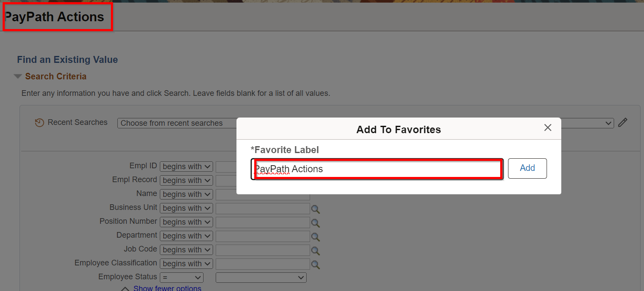Open Job Code lookup magnifier
The width and height of the screenshot is (644, 291).
tap(316, 251)
